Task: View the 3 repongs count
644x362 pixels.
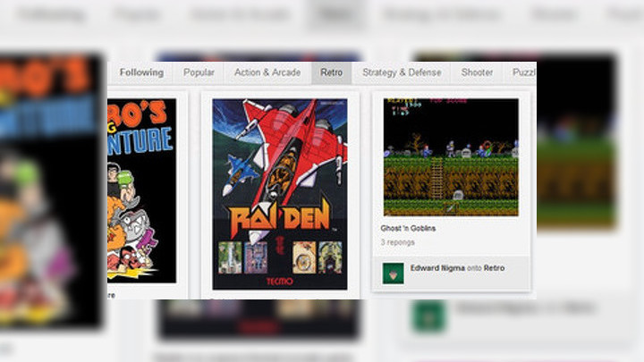Action: (x=397, y=242)
